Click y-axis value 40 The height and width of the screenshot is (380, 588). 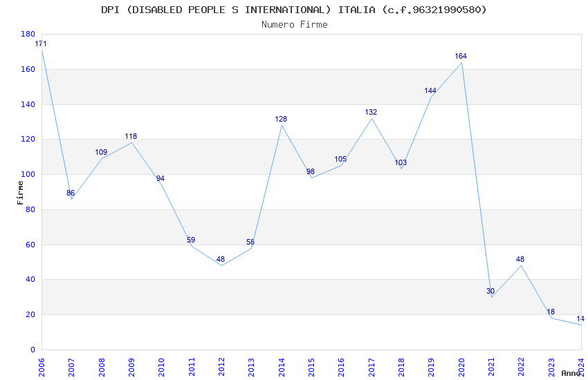[x=30, y=279]
